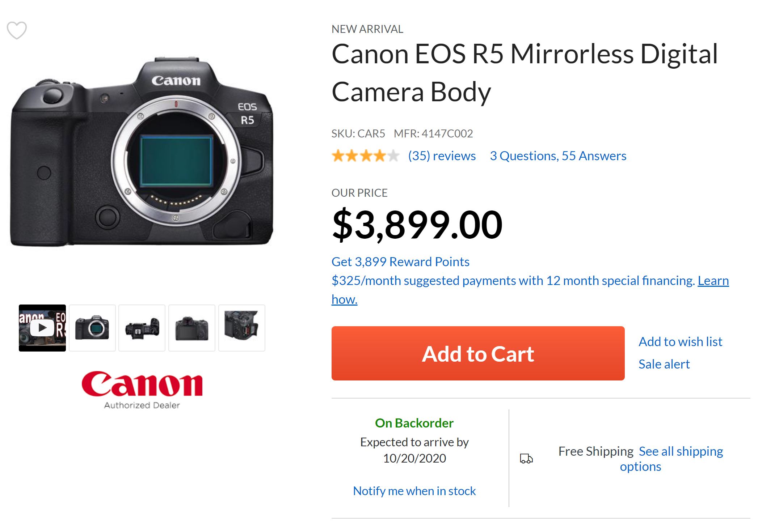Screen dimensions: 758x532
Task: Select the front view camera thumbnail
Action: (x=92, y=328)
